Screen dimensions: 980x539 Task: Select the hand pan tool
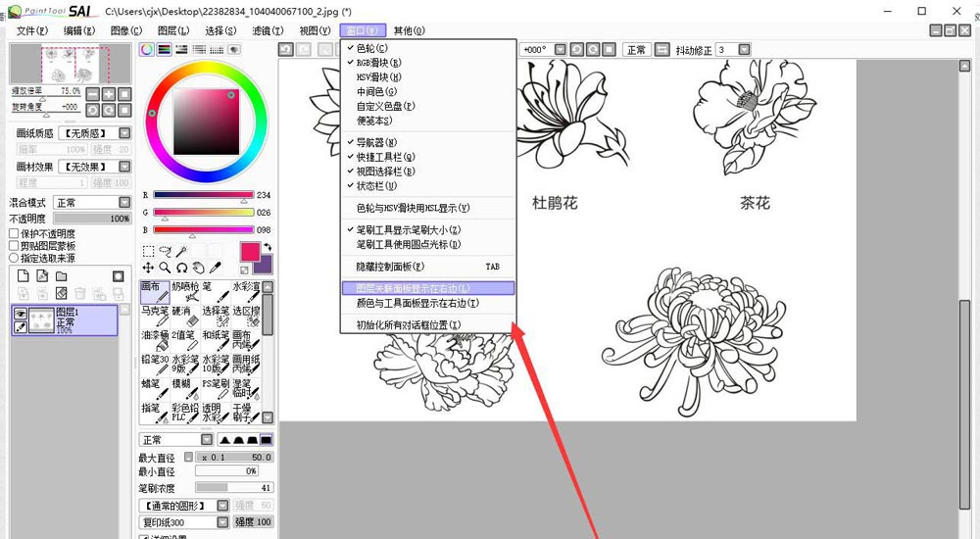198,268
